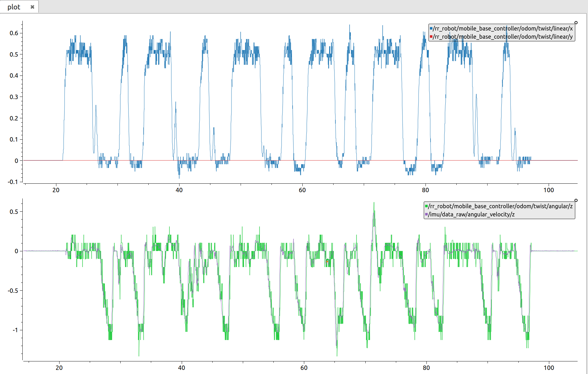Click the imu angular_velocity/z purple swatch

[426, 215]
